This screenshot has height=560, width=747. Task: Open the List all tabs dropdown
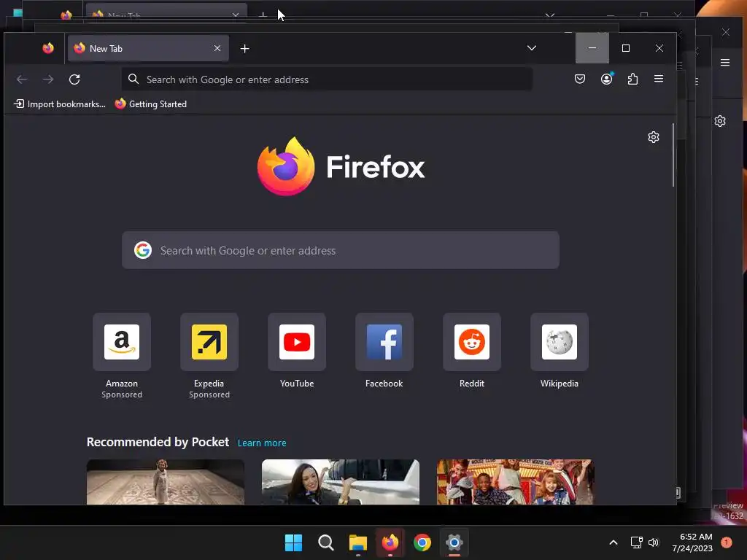coord(532,48)
